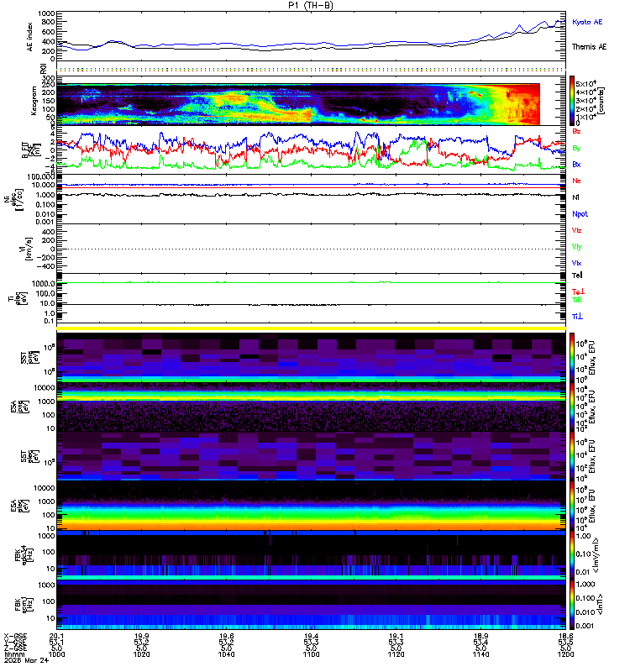
Task: Click the green By legend label
Action: (576, 148)
